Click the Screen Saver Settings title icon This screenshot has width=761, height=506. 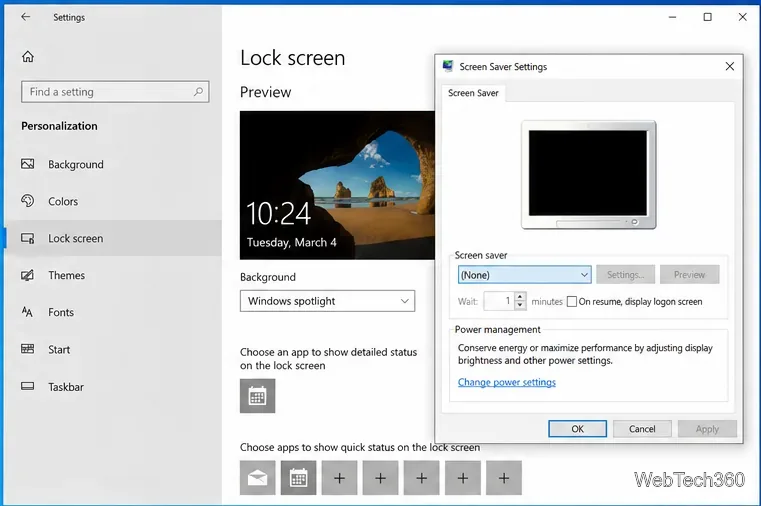tap(447, 66)
